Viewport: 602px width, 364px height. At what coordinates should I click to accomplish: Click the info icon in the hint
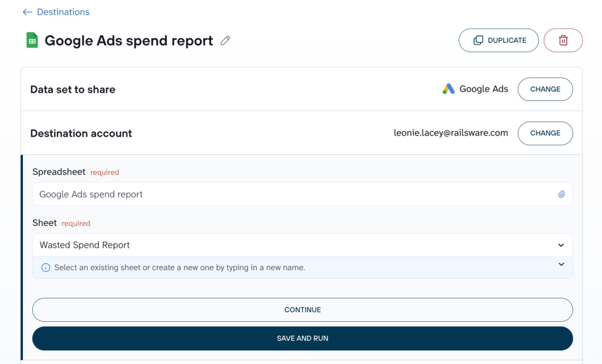(x=46, y=268)
